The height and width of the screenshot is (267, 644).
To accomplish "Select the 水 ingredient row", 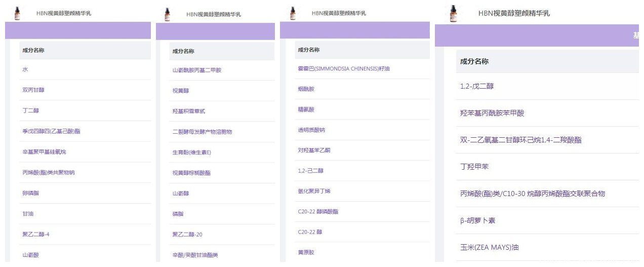I will tap(85, 69).
